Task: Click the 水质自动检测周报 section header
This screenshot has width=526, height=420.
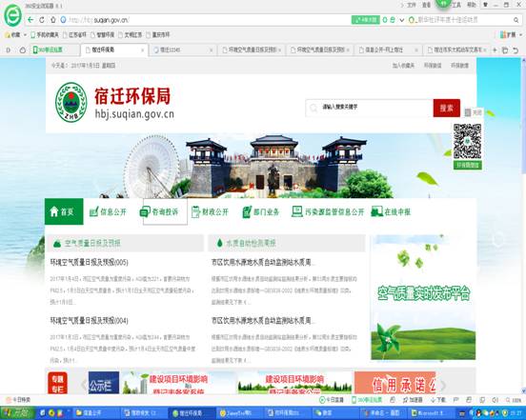Action: coord(286,243)
